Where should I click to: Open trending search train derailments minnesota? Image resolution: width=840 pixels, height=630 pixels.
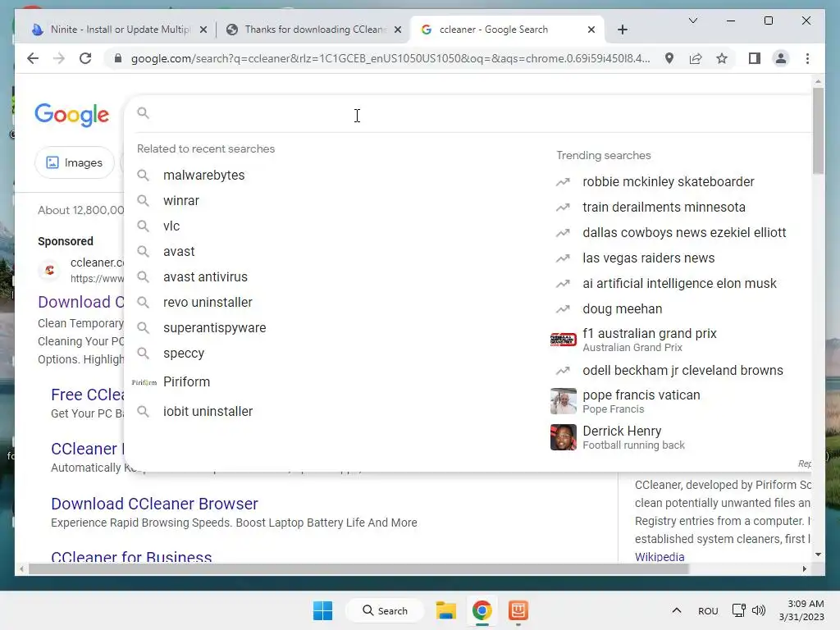[664, 208]
